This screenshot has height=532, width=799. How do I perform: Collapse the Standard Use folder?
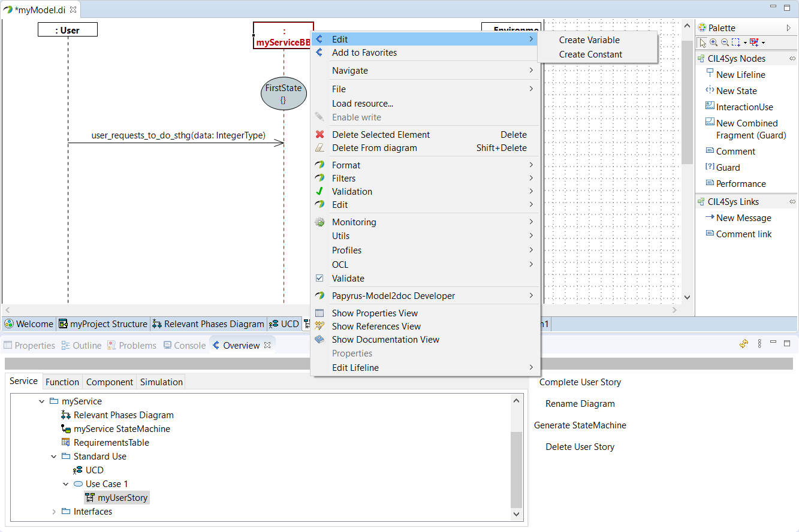53,457
